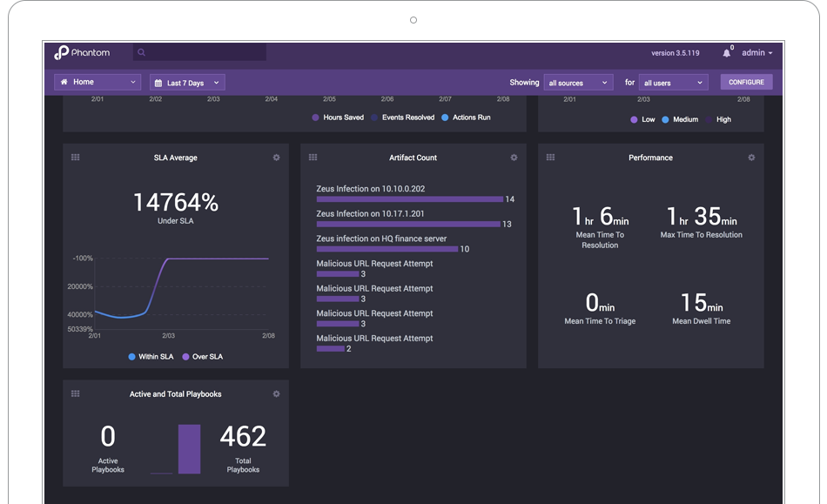Open Active and Total Playbooks settings gear
This screenshot has height=504, width=827.
pos(276,393)
